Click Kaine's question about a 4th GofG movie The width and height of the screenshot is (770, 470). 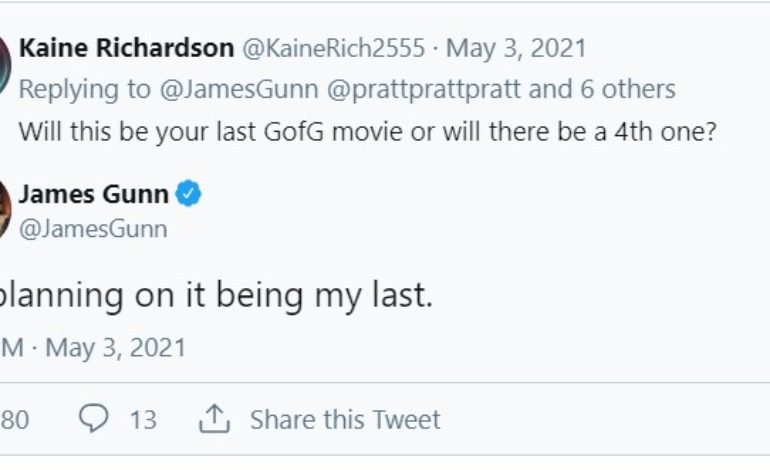point(367,132)
